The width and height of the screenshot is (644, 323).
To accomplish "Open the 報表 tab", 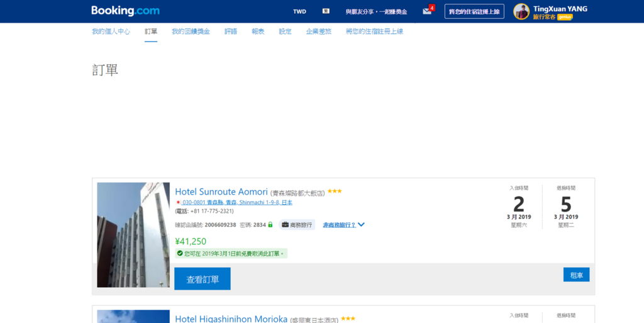I will click(x=258, y=31).
